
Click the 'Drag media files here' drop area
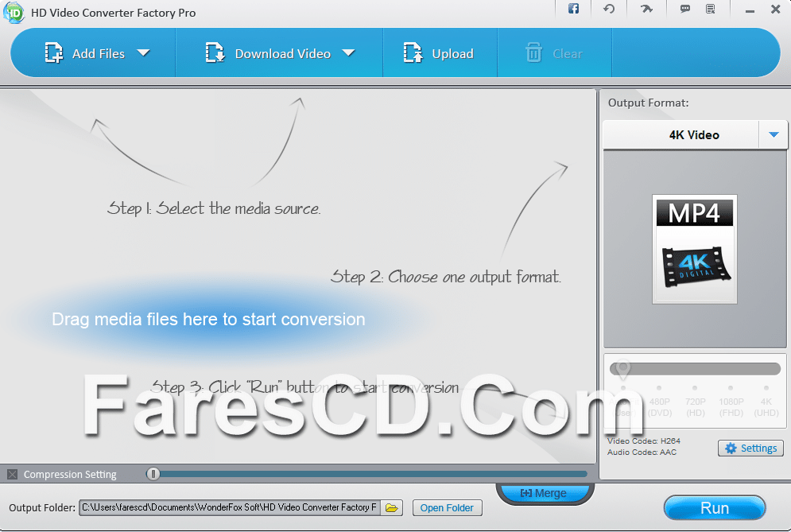(x=208, y=319)
